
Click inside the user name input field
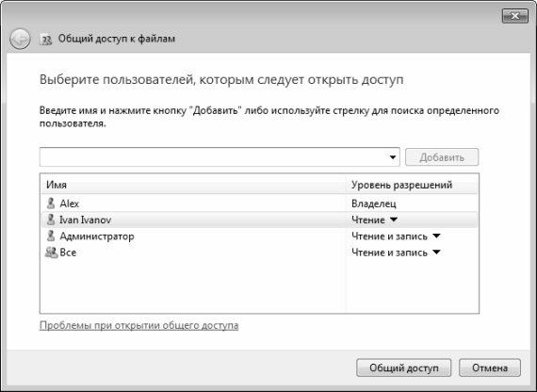pyautogui.click(x=213, y=157)
